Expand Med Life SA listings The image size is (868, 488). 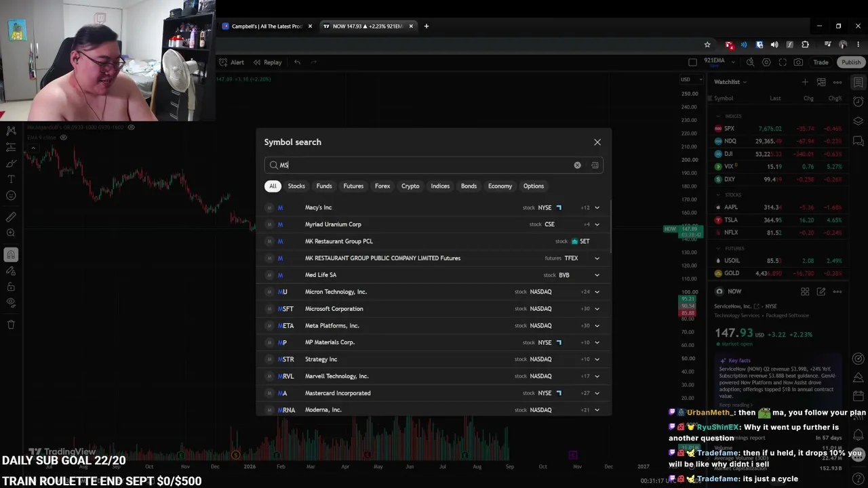click(x=597, y=275)
